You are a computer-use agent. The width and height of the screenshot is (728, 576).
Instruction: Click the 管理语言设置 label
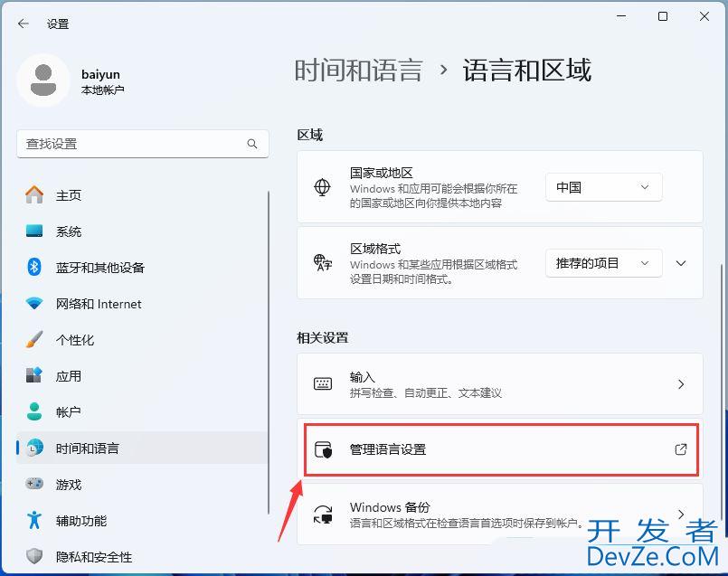pyautogui.click(x=388, y=449)
